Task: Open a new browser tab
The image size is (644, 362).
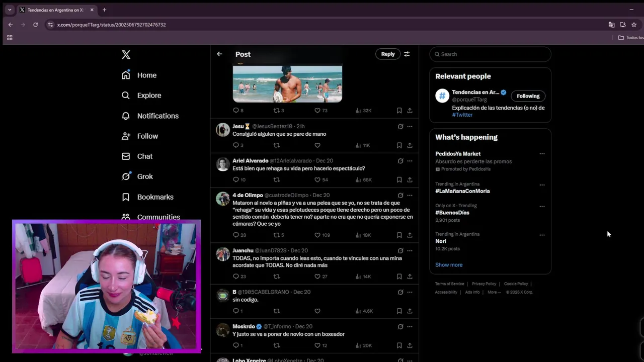Action: (104, 10)
